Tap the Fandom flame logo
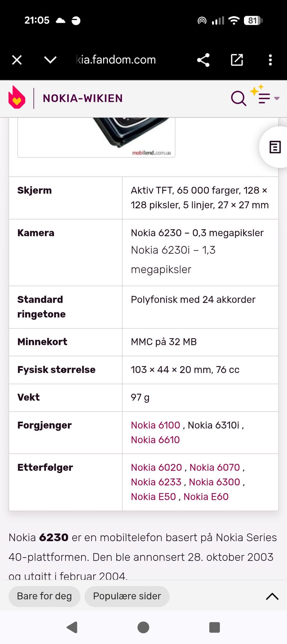 (x=17, y=97)
